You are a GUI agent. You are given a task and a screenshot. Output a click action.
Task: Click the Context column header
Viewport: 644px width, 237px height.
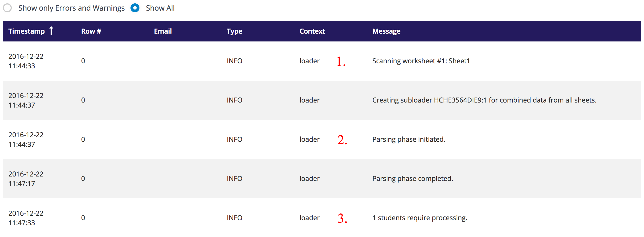[312, 31]
